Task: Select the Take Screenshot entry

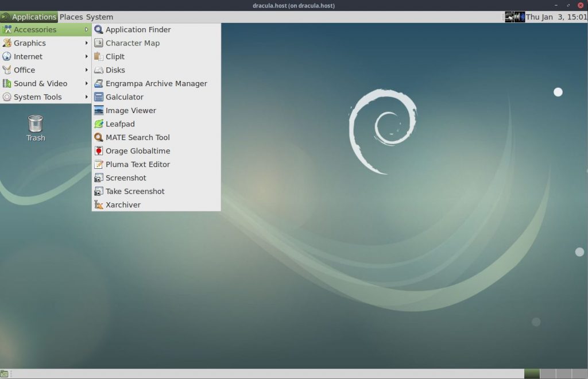Action: pos(156,192)
